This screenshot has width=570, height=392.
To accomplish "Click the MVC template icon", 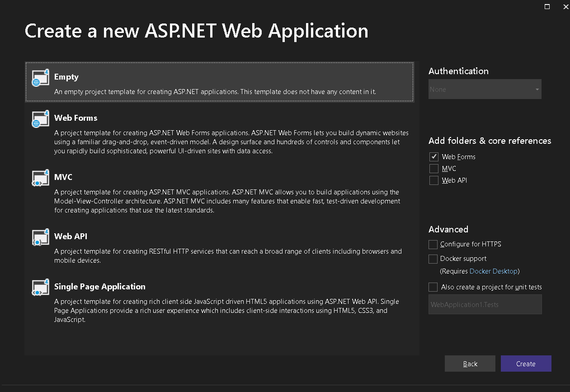I will (x=41, y=178).
